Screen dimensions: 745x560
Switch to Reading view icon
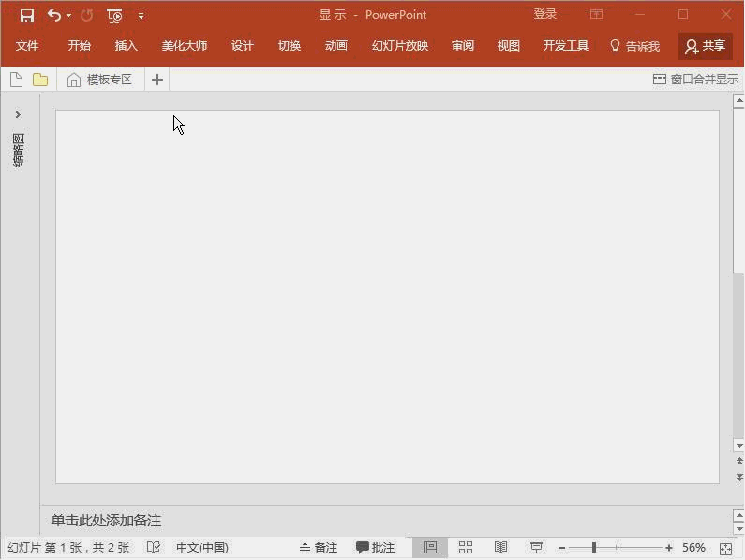500,548
